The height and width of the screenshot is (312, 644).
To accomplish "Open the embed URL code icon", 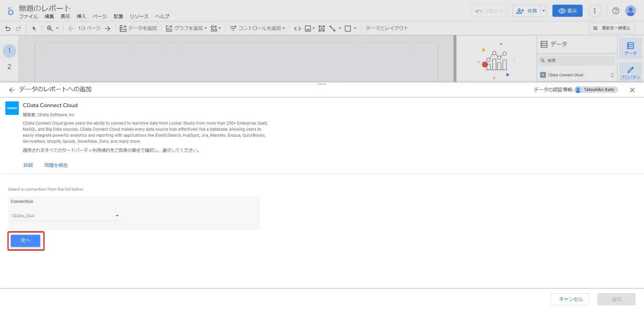I will click(x=297, y=29).
